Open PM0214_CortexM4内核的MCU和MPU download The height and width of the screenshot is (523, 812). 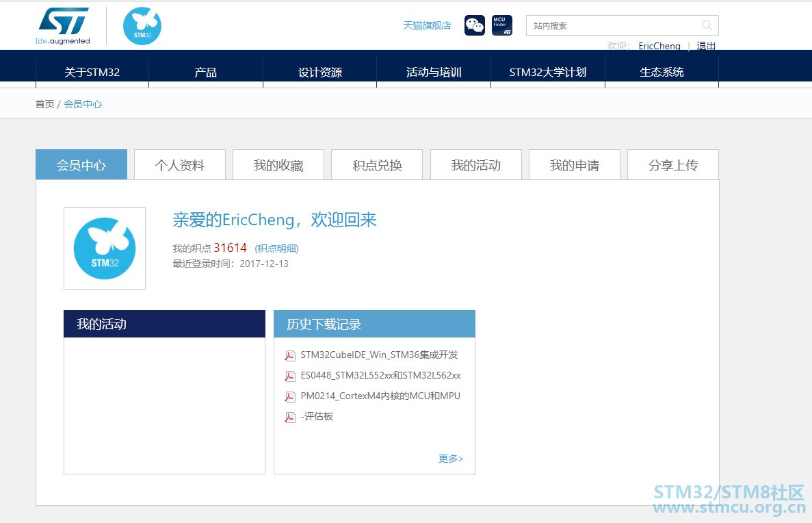[x=380, y=396]
